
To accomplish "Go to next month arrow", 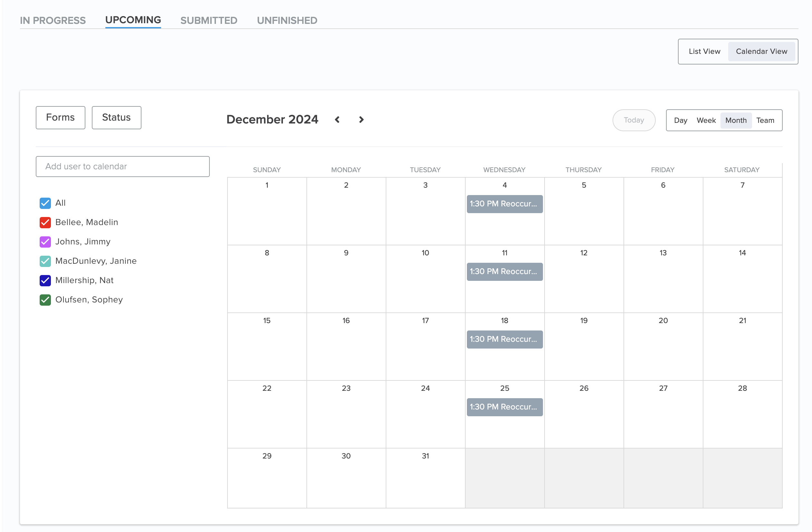I will pyautogui.click(x=361, y=120).
